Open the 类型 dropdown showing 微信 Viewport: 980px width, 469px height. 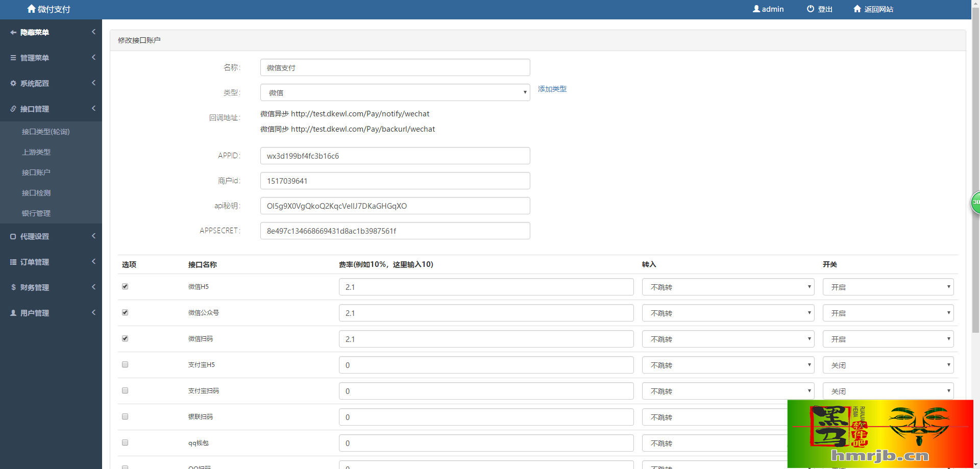(395, 92)
